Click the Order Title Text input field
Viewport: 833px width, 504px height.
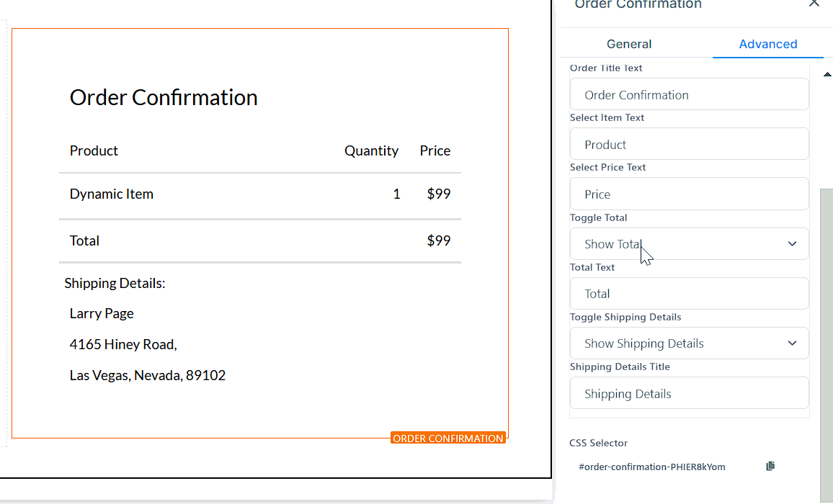click(689, 95)
